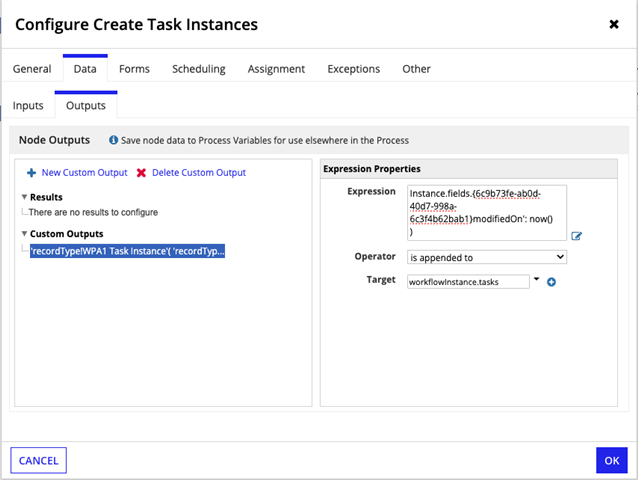Click the OK button

point(612,460)
